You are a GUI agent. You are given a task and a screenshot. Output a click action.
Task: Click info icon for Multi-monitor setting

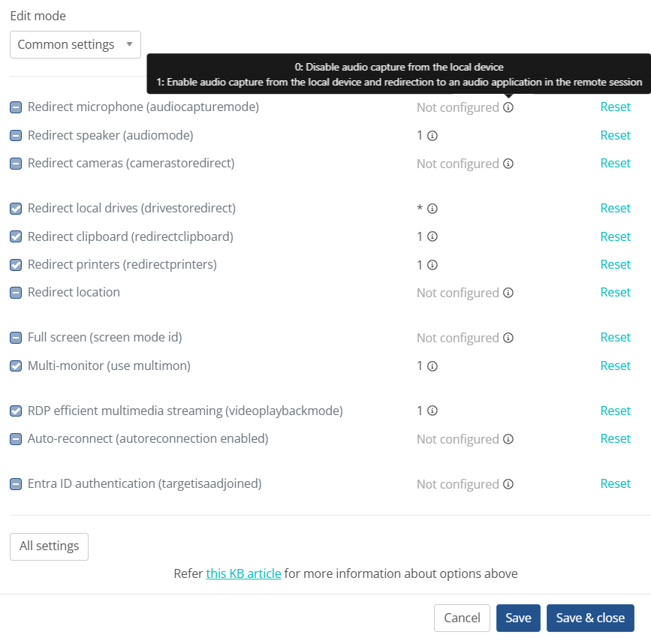432,366
